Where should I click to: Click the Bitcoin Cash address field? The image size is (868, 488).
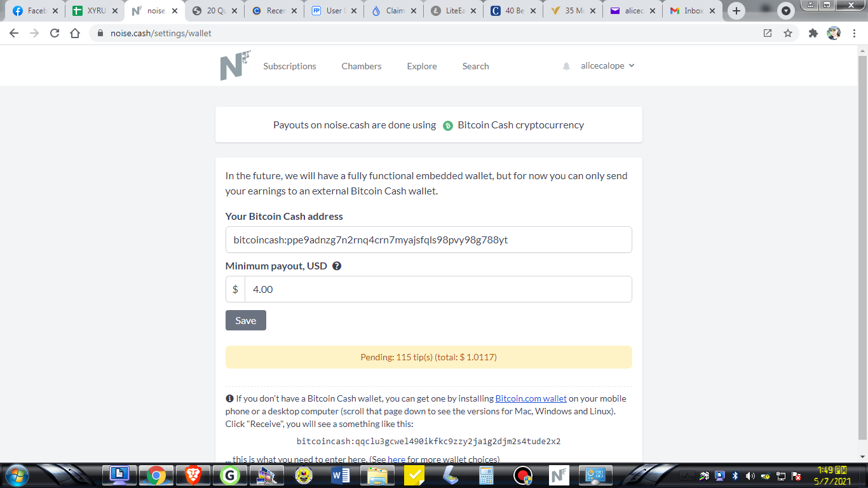(429, 240)
